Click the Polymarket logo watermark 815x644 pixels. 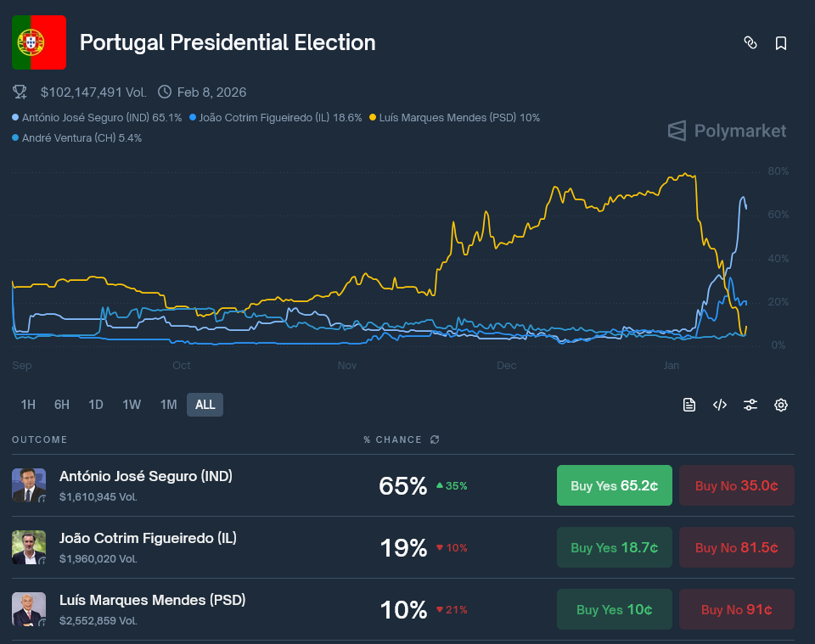[x=727, y=131]
